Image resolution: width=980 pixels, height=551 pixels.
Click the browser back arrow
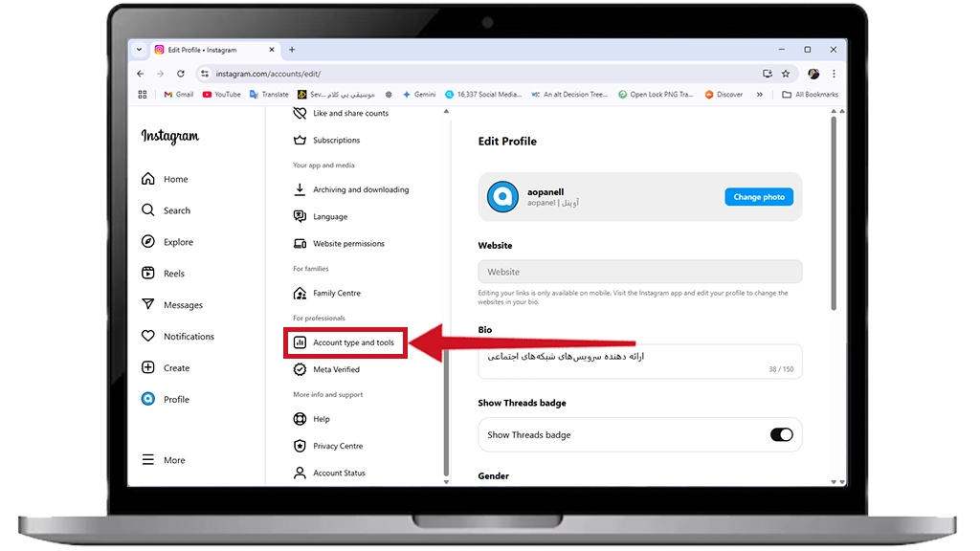point(140,74)
